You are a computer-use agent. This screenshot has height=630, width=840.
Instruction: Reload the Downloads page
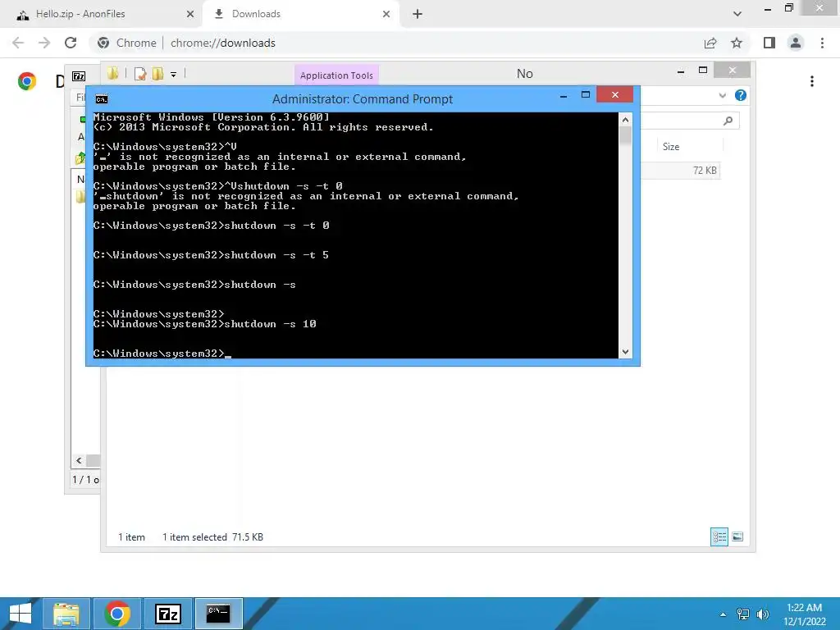click(71, 43)
